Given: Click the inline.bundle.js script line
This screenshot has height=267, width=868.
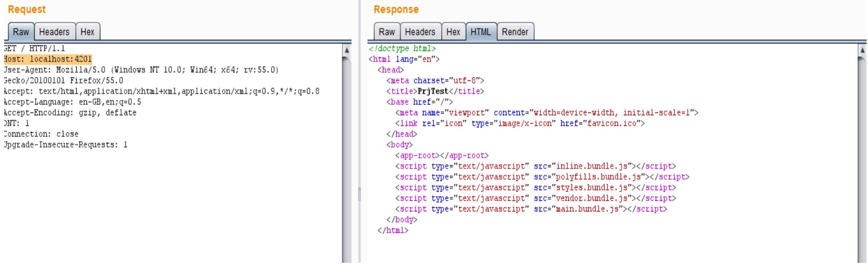Looking at the screenshot, I should click(536, 166).
